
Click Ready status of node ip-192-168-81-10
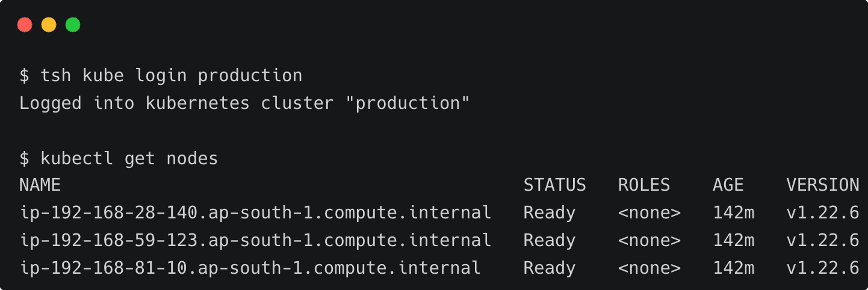pos(549,268)
